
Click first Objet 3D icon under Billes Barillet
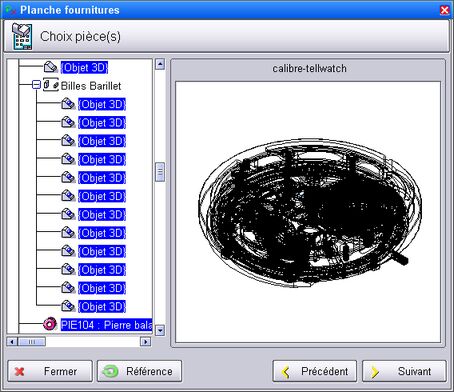pos(68,104)
